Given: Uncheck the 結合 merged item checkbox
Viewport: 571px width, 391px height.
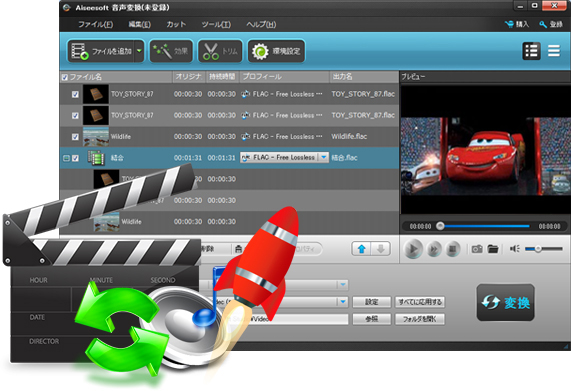Looking at the screenshot, I should point(75,158).
